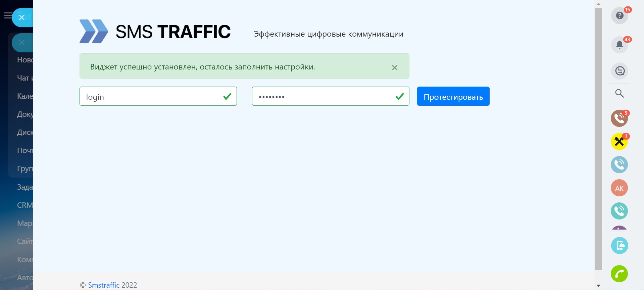Open the Зада(чи) item in left menu
The width and height of the screenshot is (644, 290).
click(25, 187)
